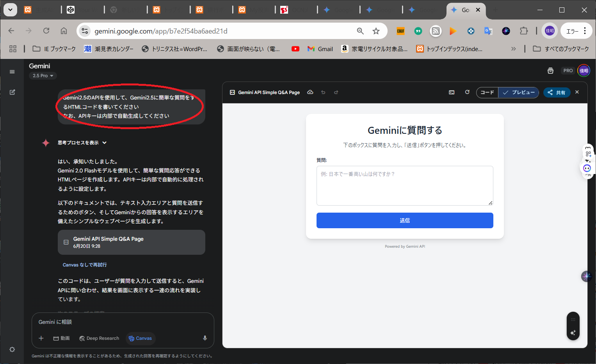The width and height of the screenshot is (596, 364).
Task: Toggle the Canvas chip off
Action: [140, 338]
